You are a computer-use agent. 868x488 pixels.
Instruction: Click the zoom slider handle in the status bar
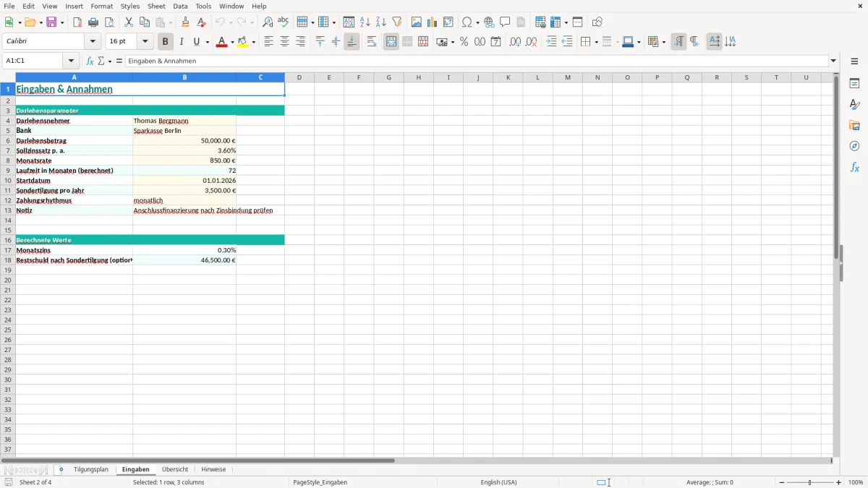click(x=809, y=482)
